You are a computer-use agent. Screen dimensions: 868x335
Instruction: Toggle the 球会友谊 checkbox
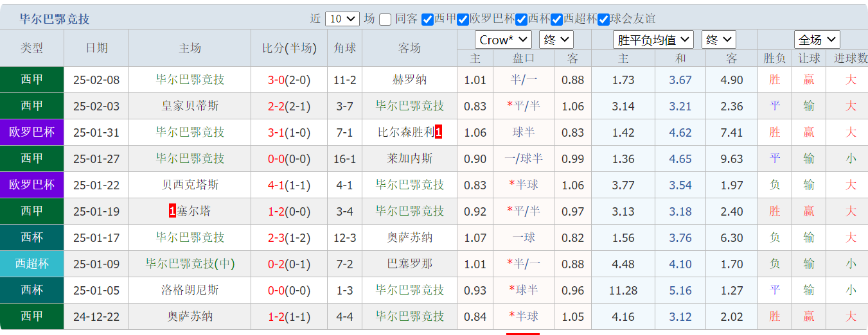coord(604,20)
